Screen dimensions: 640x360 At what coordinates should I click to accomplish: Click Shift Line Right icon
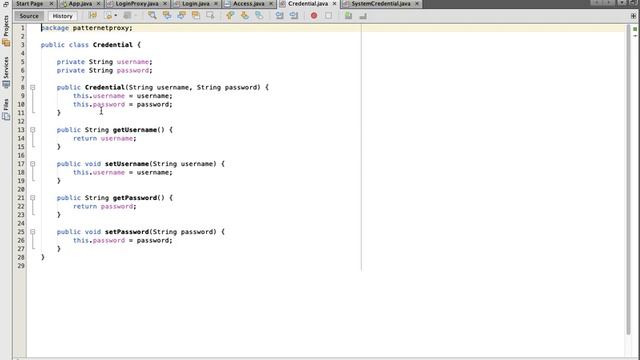pos(294,16)
